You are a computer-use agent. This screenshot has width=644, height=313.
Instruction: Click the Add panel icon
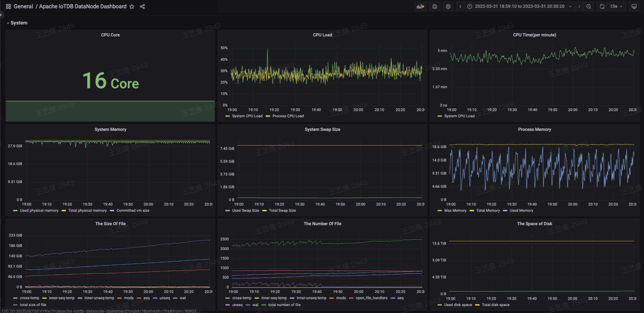(x=420, y=7)
